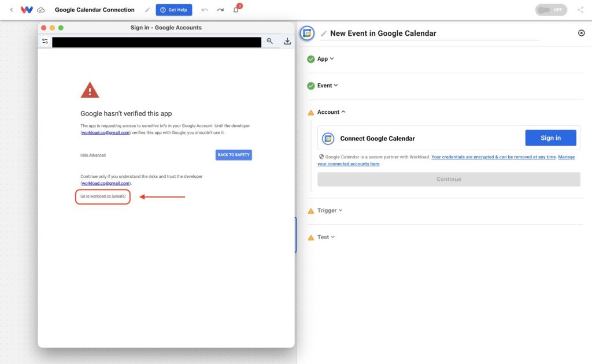Toggle the workflow OFF switch

coord(551,10)
